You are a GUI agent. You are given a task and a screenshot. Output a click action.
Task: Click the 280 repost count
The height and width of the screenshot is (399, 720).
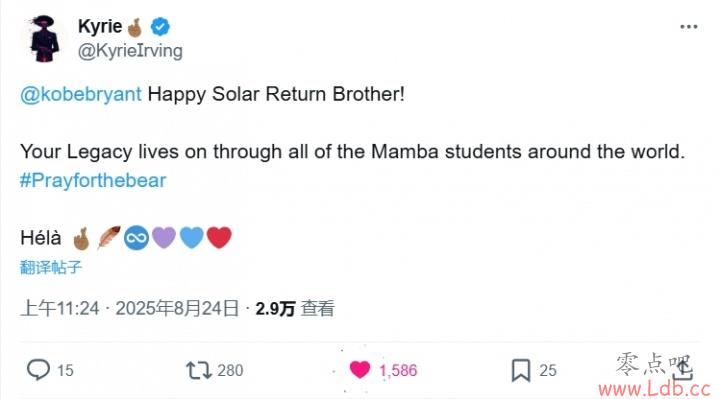tap(230, 371)
